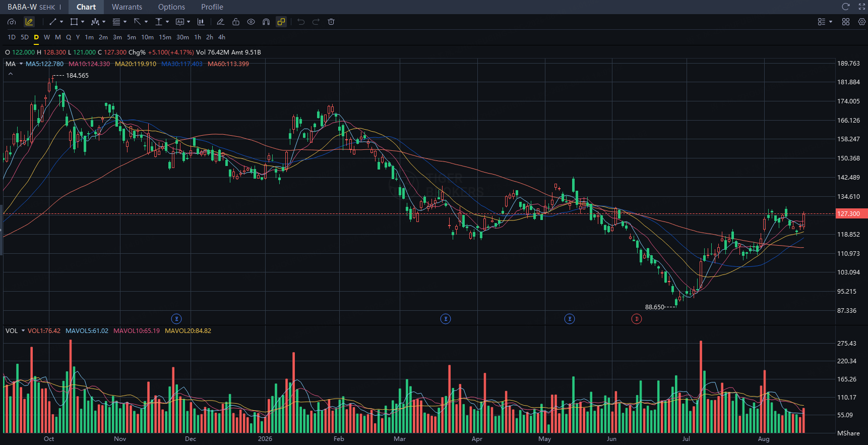Click the current price label 127.300
Image resolution: width=868 pixels, height=445 pixels.
tap(851, 214)
